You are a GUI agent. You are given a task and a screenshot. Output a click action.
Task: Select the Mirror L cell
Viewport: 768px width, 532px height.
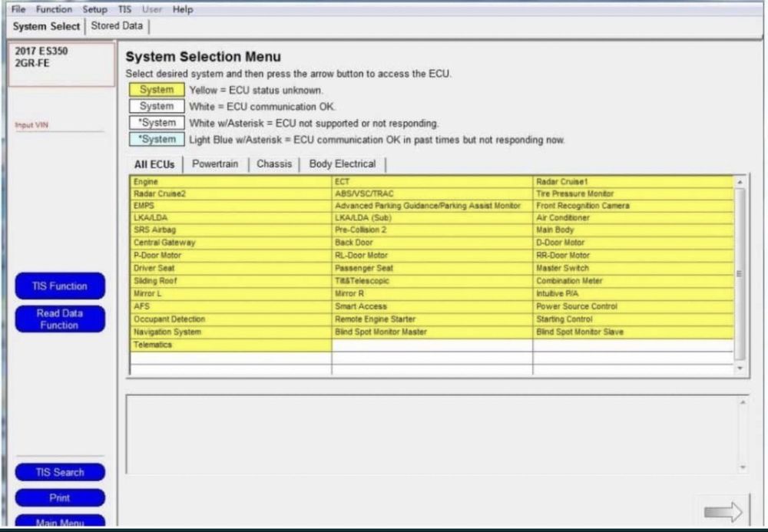[230, 294]
